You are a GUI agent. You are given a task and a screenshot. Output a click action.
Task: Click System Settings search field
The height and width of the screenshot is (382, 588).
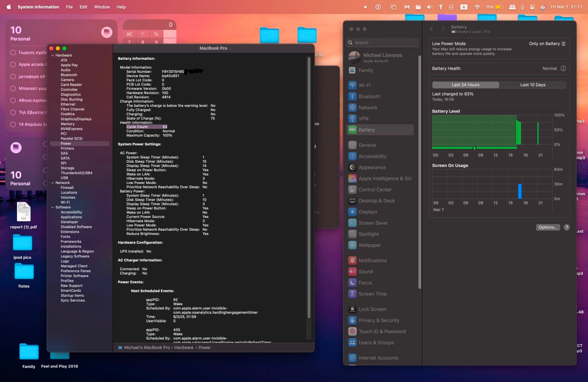click(383, 42)
